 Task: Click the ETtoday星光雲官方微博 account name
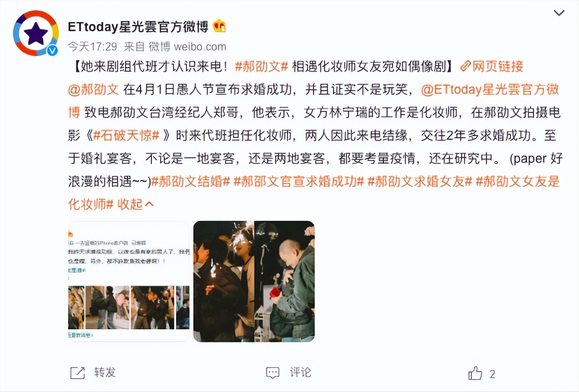pos(138,27)
